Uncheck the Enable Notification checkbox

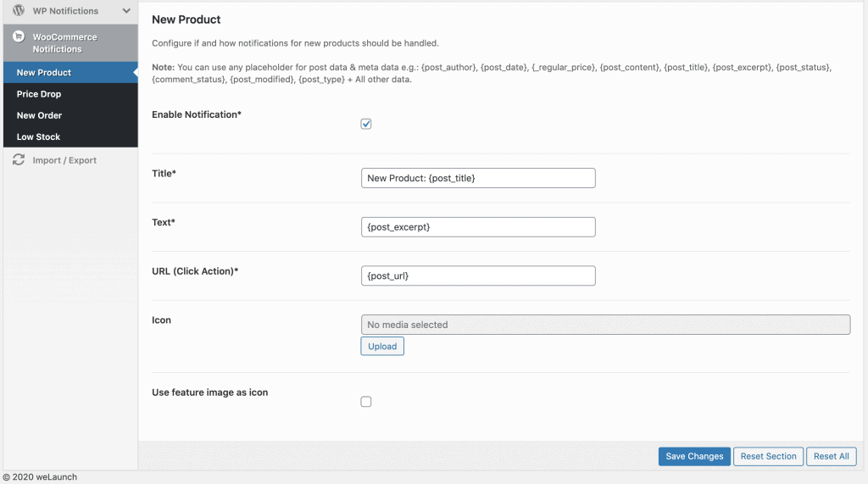(366, 124)
